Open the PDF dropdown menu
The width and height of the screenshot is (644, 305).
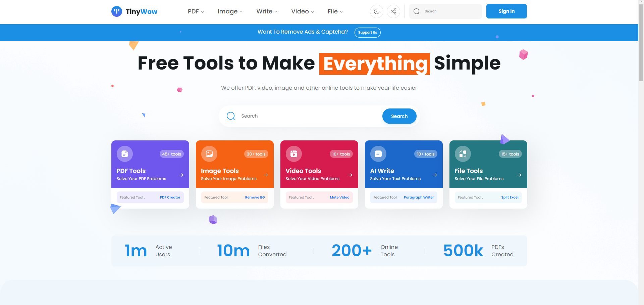coord(196,11)
